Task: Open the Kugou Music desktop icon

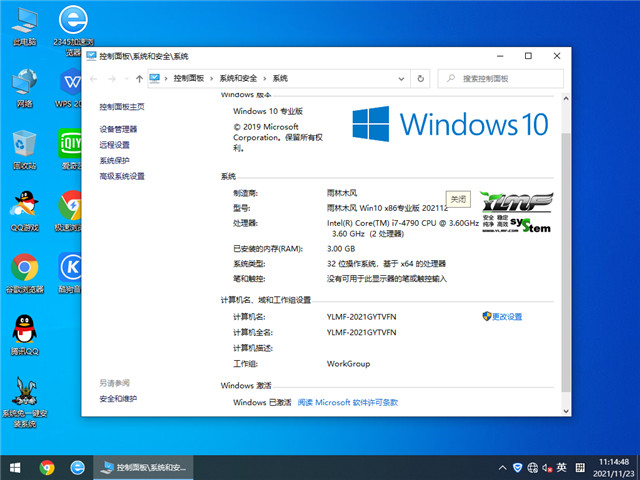Action: 69,273
